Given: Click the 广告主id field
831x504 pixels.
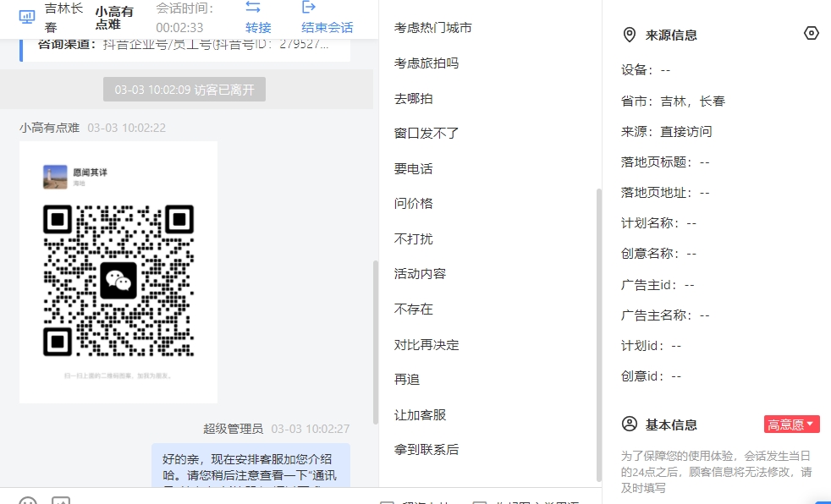Looking at the screenshot, I should (x=658, y=285).
